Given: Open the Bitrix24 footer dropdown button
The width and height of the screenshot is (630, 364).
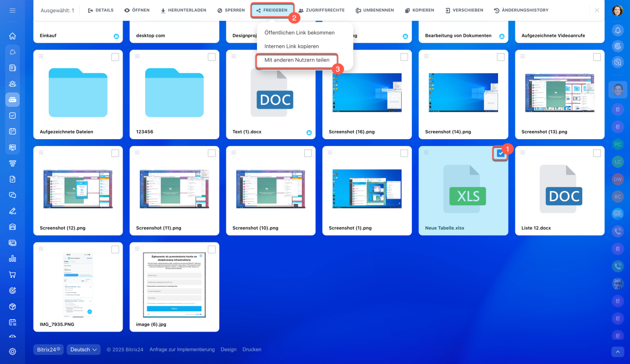Looking at the screenshot, I should (x=49, y=350).
